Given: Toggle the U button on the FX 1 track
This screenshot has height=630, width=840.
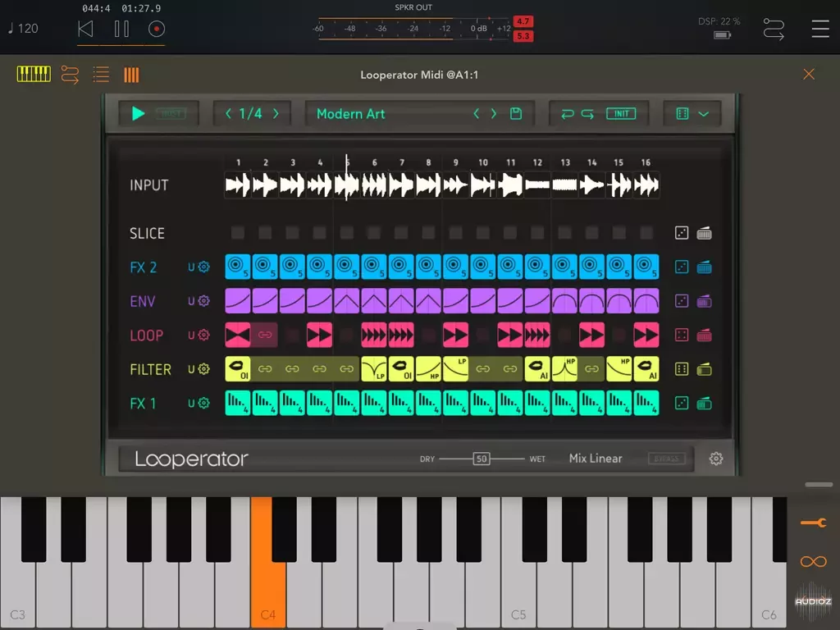Looking at the screenshot, I should [191, 403].
